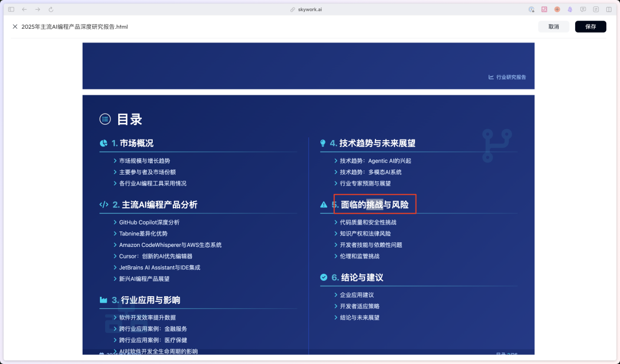Go forward with the right arrow

37,10
